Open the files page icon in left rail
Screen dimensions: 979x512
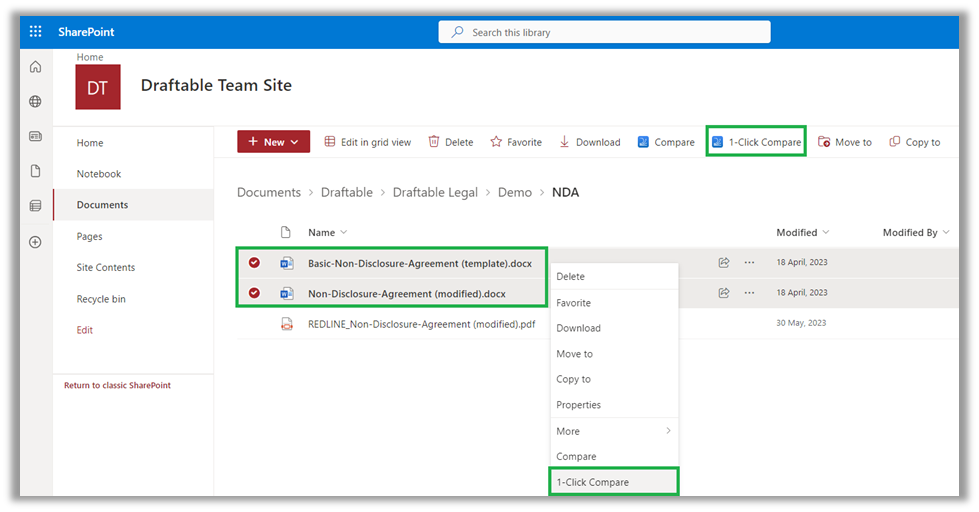click(36, 171)
